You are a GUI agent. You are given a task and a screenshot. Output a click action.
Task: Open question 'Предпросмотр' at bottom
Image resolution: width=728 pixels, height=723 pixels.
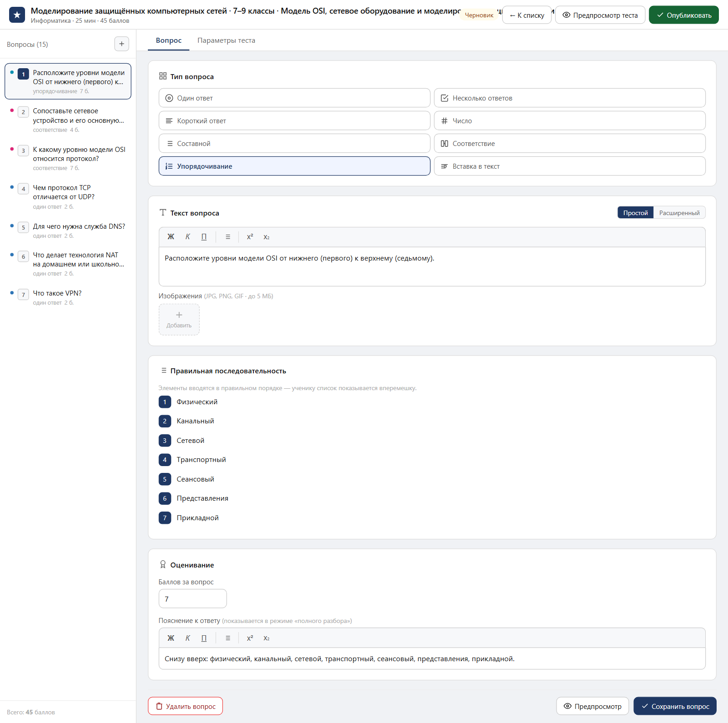click(x=592, y=706)
